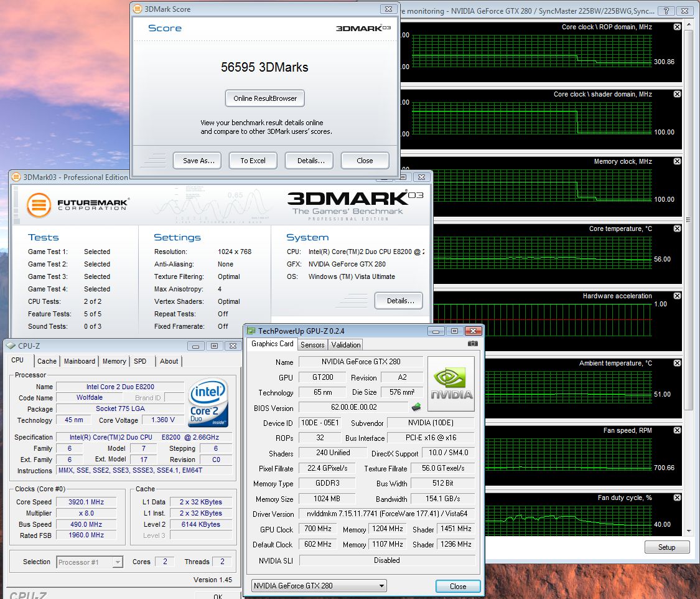The width and height of the screenshot is (700, 599).
Task: Close the Core clock shader domain graph
Action: [677, 94]
